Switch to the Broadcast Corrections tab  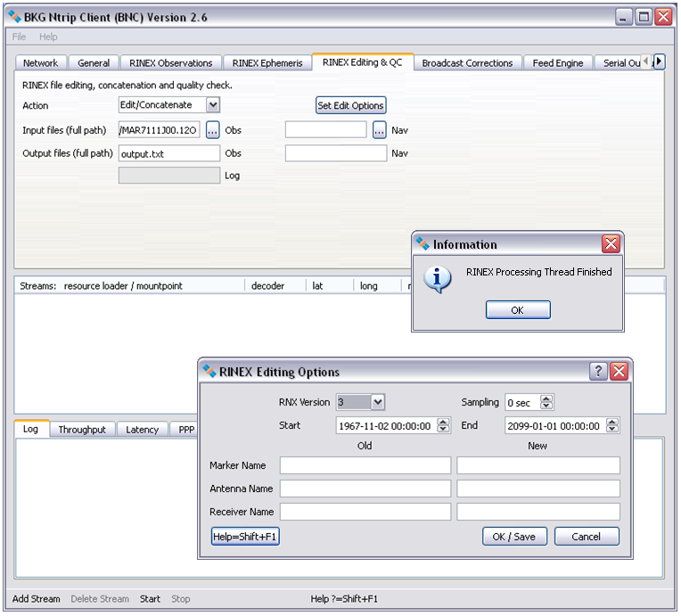click(x=467, y=63)
